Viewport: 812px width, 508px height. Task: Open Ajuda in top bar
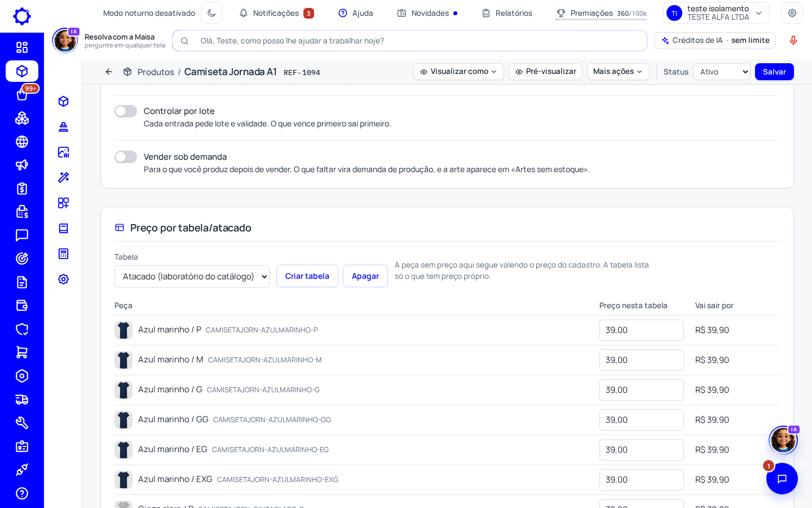click(356, 13)
